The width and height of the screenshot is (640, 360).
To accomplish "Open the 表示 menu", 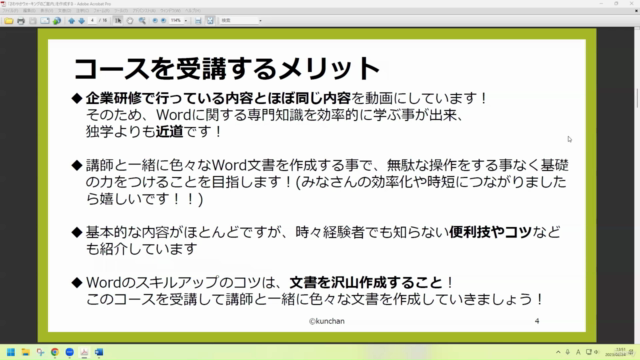I will [47, 11].
